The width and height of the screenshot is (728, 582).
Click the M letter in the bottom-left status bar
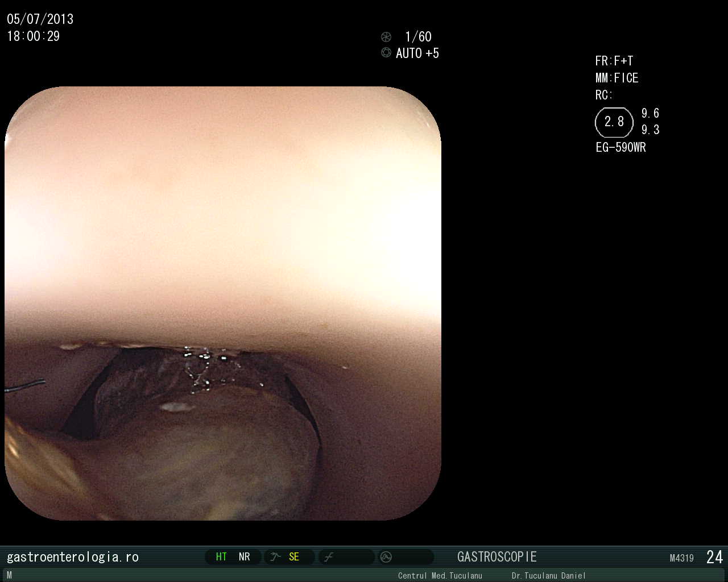point(9,575)
